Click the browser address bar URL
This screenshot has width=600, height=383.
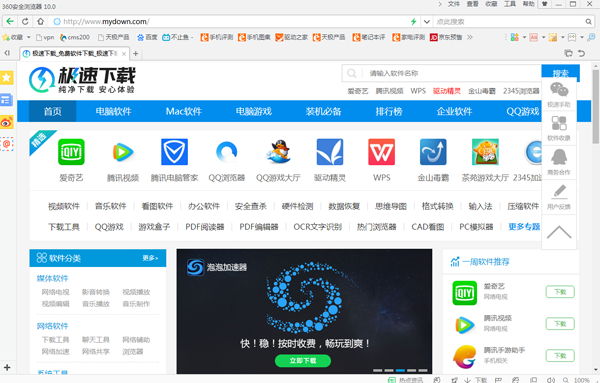point(106,22)
